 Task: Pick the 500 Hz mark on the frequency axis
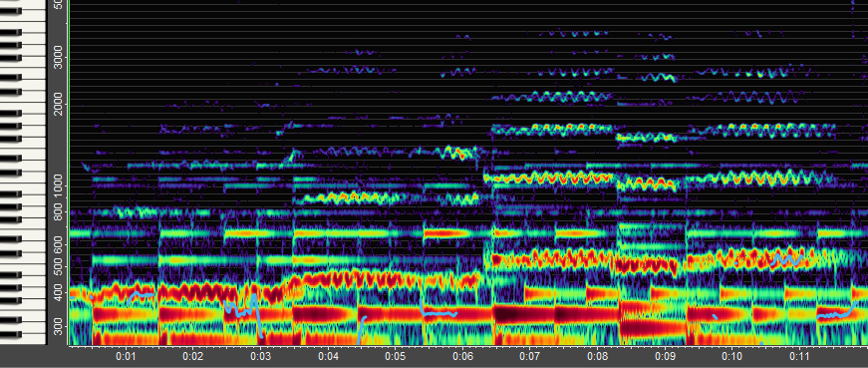click(58, 266)
